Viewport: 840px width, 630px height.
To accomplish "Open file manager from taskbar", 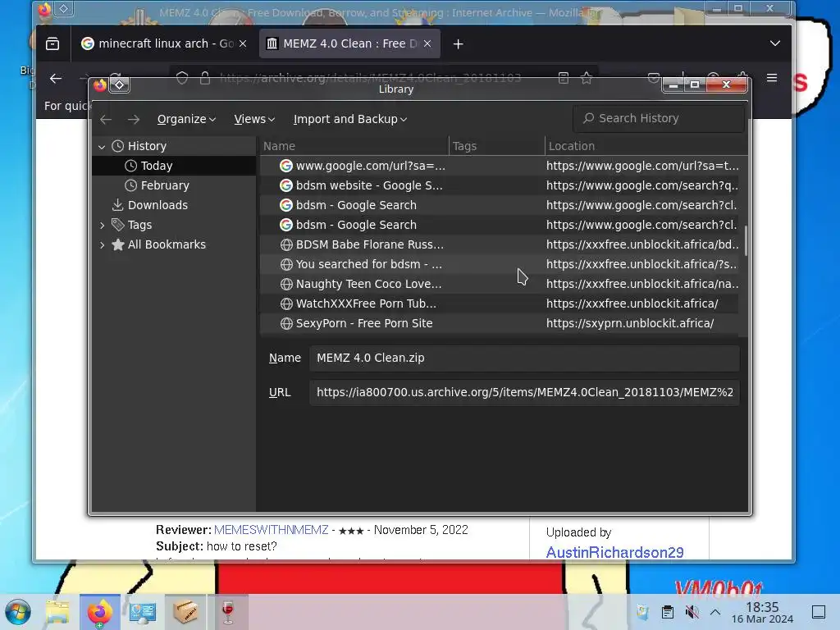I will pyautogui.click(x=57, y=612).
